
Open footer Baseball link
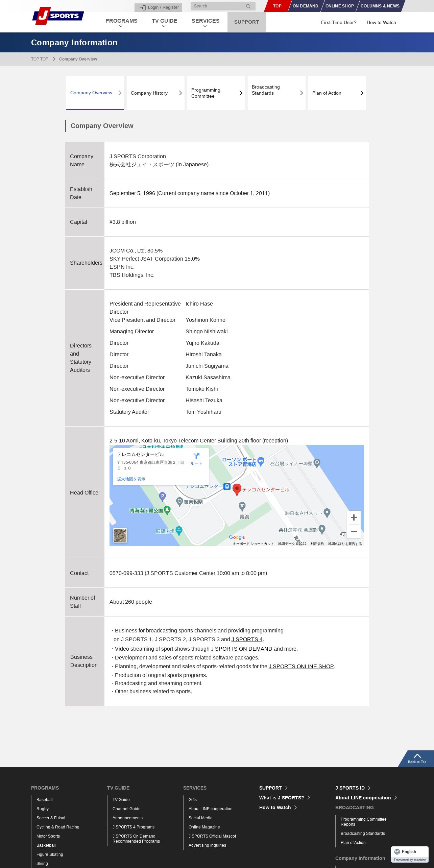[45, 800]
